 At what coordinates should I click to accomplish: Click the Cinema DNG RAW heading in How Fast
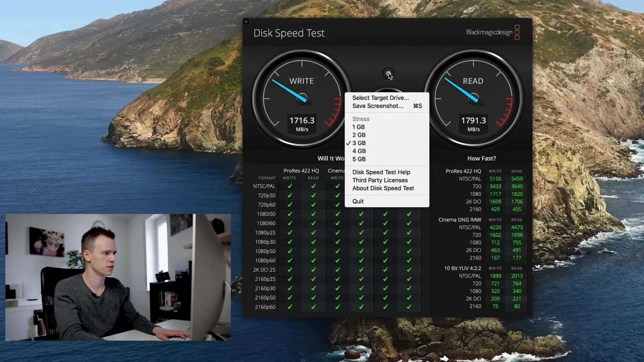[x=460, y=220]
